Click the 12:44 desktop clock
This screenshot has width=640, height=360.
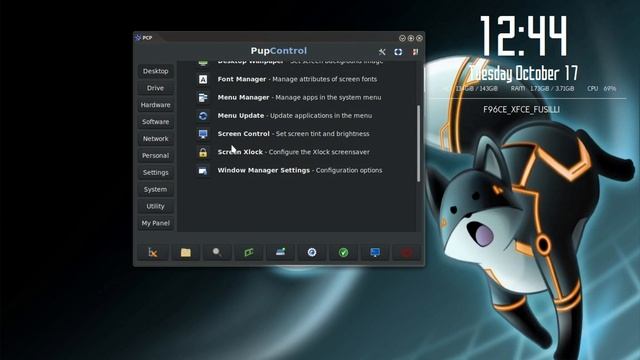coord(524,36)
